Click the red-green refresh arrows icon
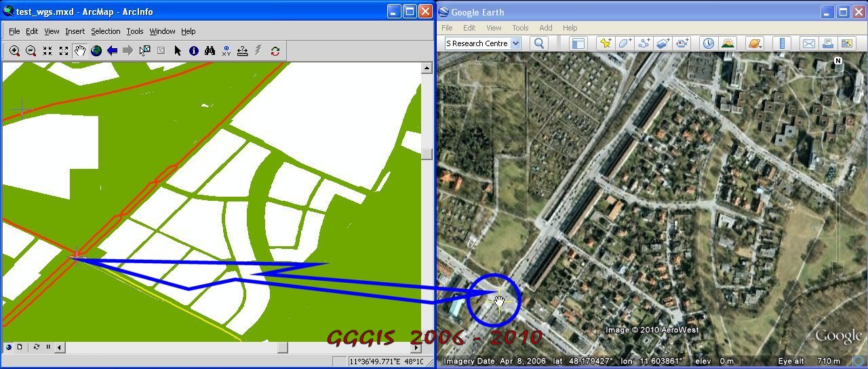 pyautogui.click(x=275, y=51)
